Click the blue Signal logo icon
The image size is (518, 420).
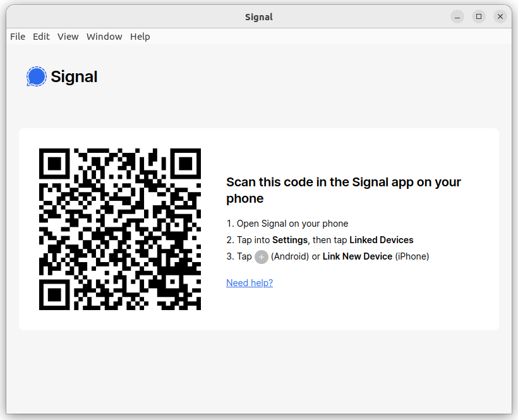[37, 76]
